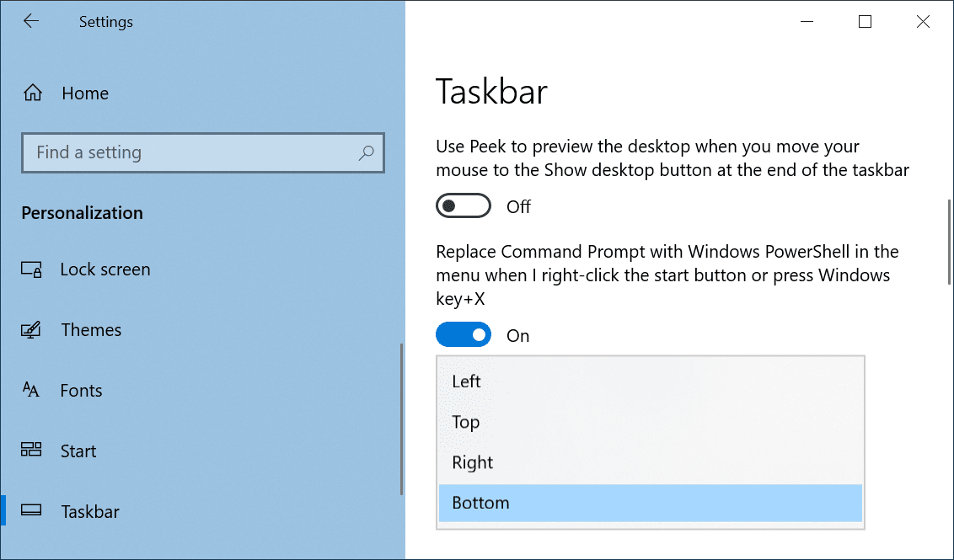Click the Find a setting box
Image resolution: width=954 pixels, height=560 pixels.
pos(194,153)
